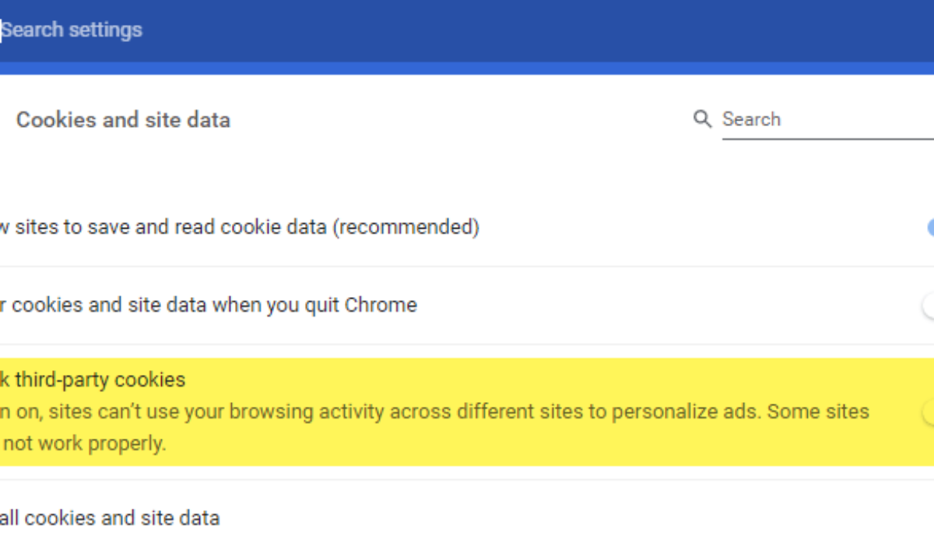Toggle the allow sites to save cookie data switch
This screenshot has height=560, width=934.
(x=929, y=227)
